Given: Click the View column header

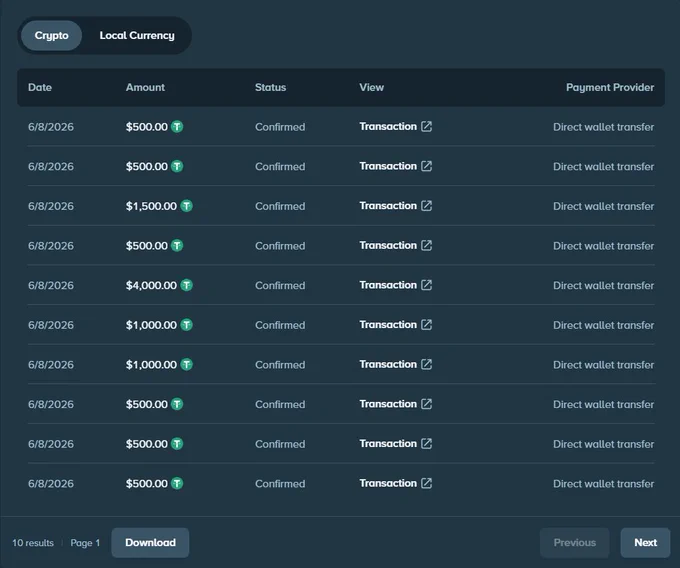Looking at the screenshot, I should pyautogui.click(x=372, y=88).
